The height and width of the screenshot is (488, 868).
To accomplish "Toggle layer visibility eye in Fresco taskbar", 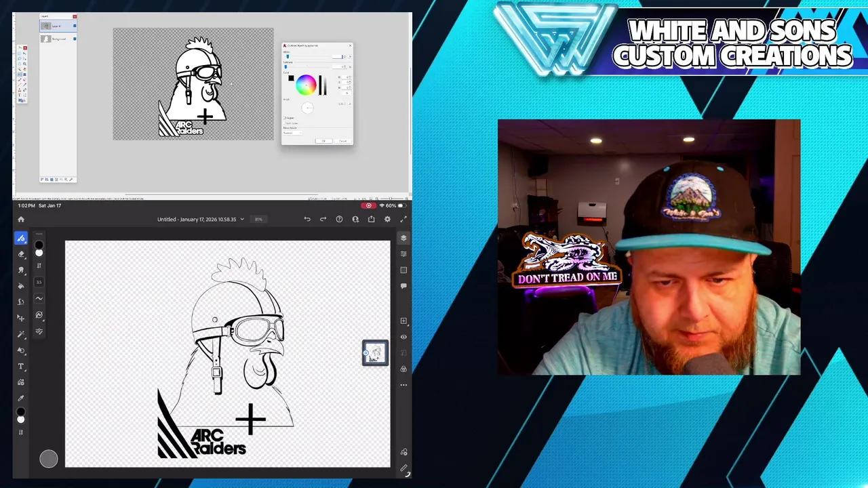I will pyautogui.click(x=403, y=337).
